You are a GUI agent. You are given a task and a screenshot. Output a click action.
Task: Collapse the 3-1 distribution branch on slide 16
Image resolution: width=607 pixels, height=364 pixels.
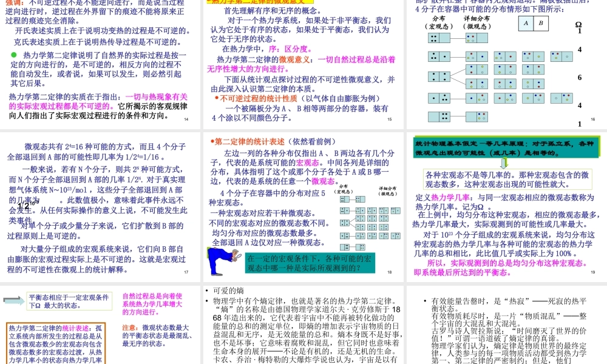[x=438, y=56]
